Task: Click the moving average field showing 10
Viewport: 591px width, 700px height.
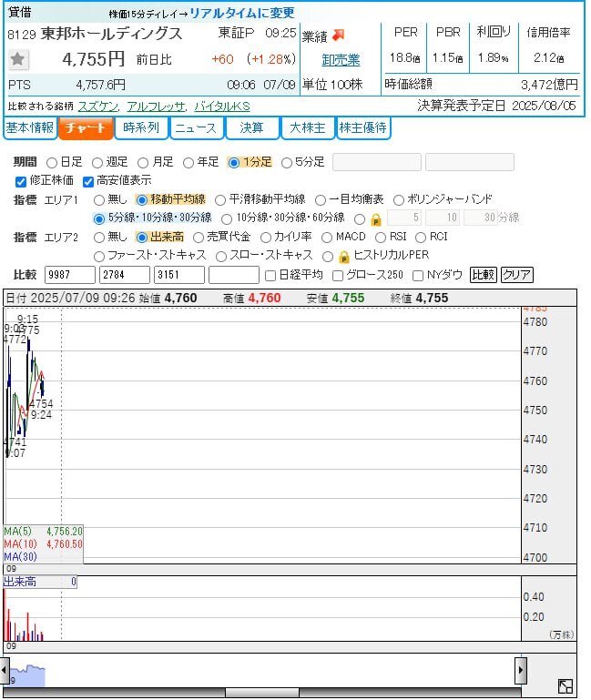Action: [x=443, y=218]
